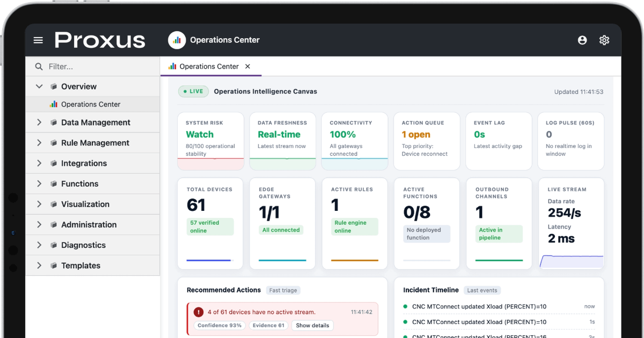Click the user account profile icon
This screenshot has width=644, height=338.
coord(582,40)
